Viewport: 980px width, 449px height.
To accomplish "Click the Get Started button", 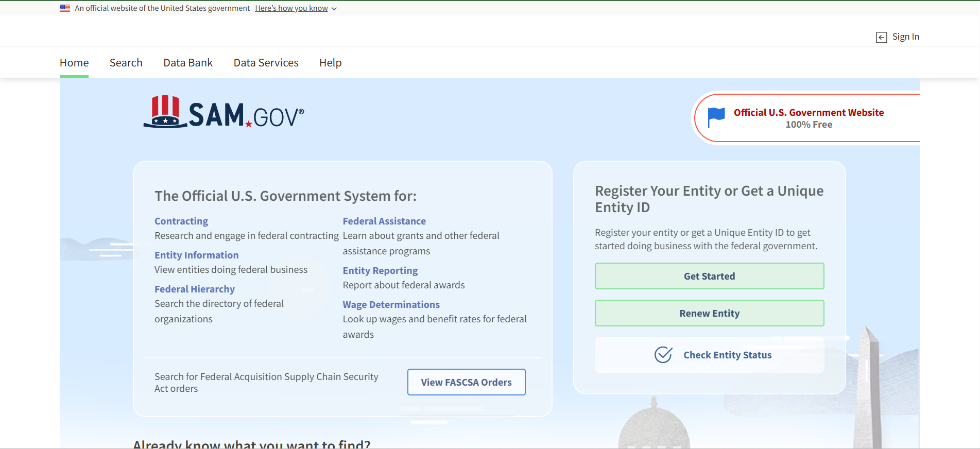I will [709, 276].
